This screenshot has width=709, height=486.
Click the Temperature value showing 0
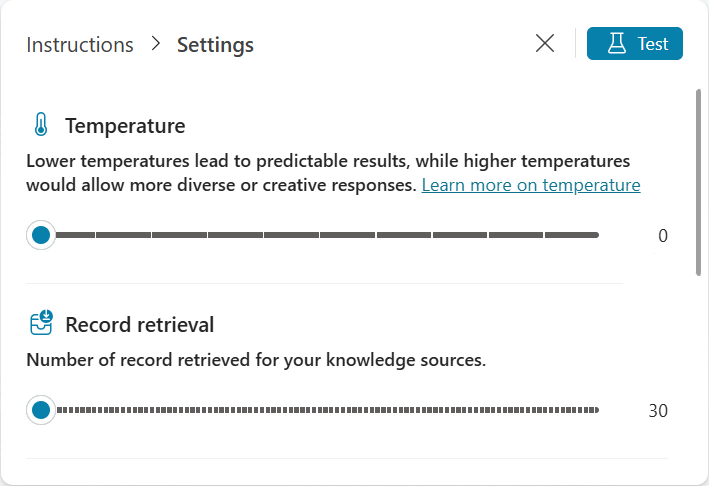662,236
